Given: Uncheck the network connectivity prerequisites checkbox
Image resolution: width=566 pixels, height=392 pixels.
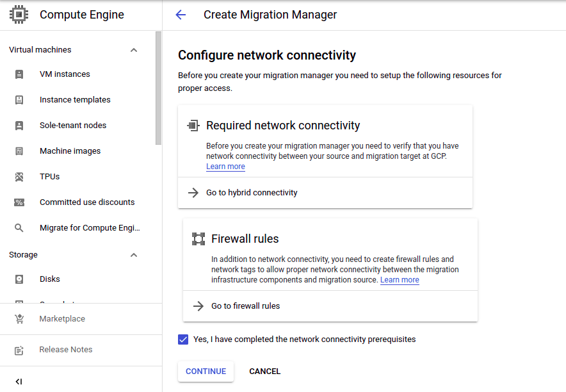Looking at the screenshot, I should (184, 339).
